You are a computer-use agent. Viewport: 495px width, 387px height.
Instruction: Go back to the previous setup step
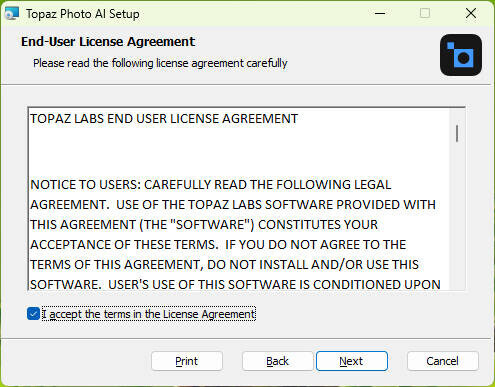click(x=278, y=361)
